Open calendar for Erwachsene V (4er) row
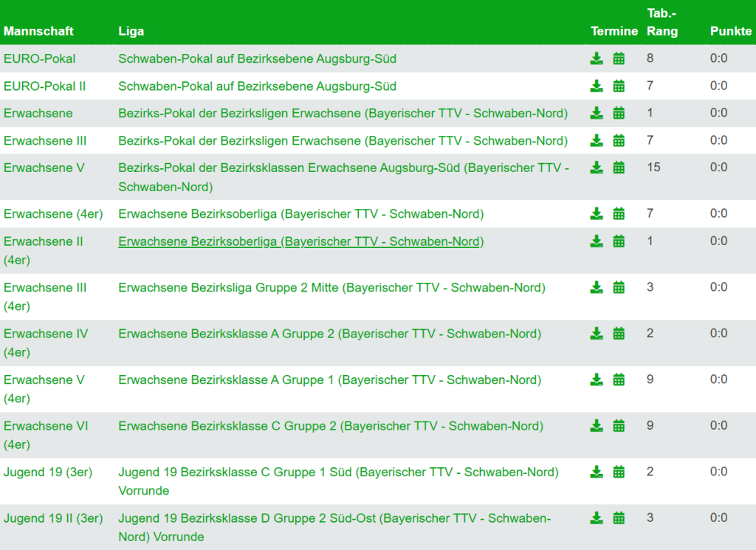The image size is (756, 550). (619, 380)
